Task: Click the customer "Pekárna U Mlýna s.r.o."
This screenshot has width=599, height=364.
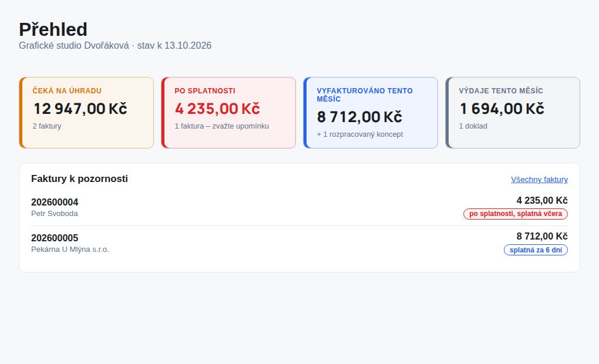Action: coord(70,250)
